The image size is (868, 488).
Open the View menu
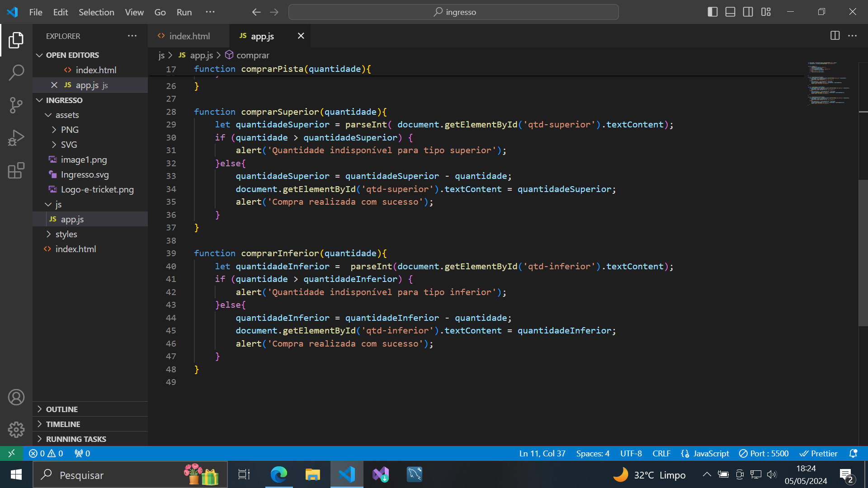[x=134, y=12]
